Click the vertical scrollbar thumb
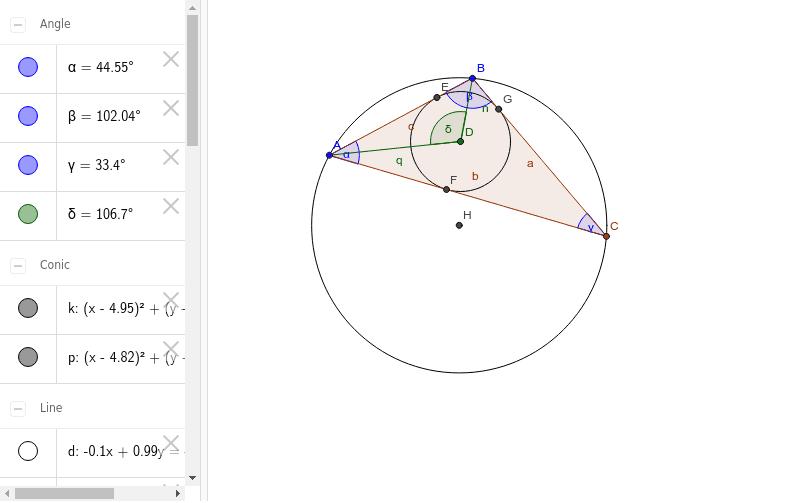800x503 pixels. pyautogui.click(x=192, y=81)
